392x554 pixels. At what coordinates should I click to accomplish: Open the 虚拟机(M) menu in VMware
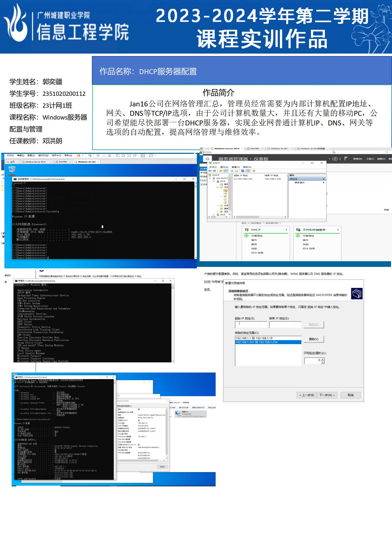[43, 156]
